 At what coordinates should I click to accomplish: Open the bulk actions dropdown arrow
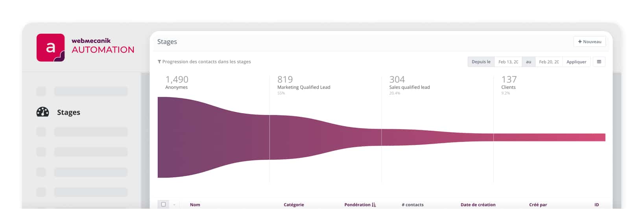(174, 205)
